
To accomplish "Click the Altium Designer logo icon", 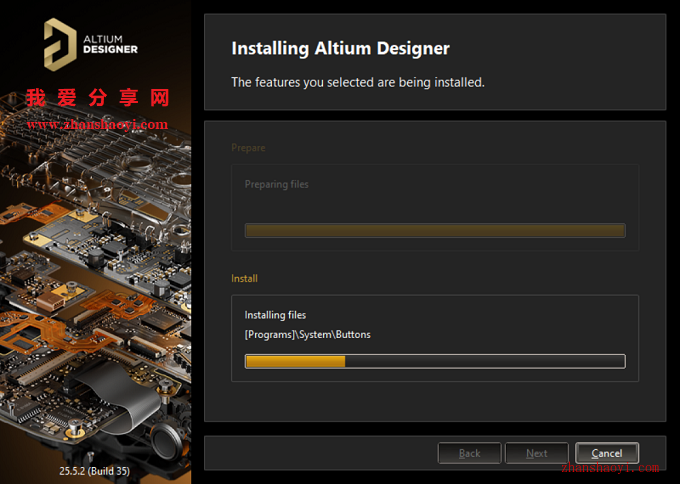I will 60,44.
